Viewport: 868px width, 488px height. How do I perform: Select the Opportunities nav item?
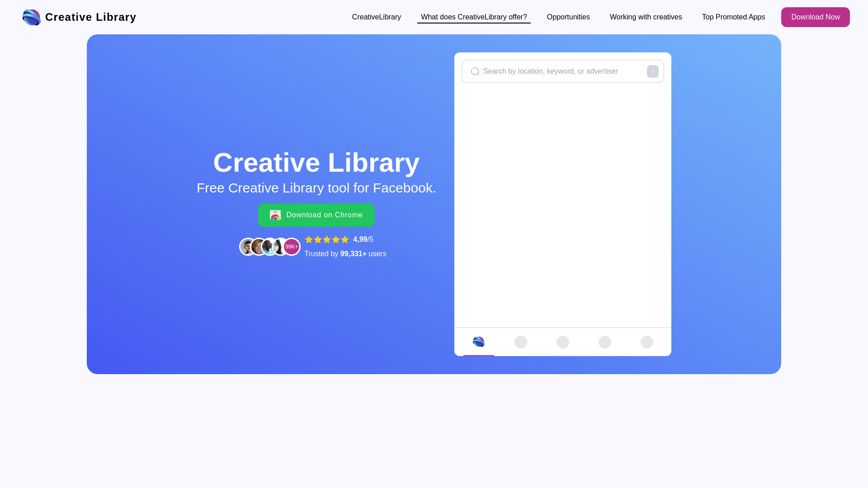(x=568, y=17)
